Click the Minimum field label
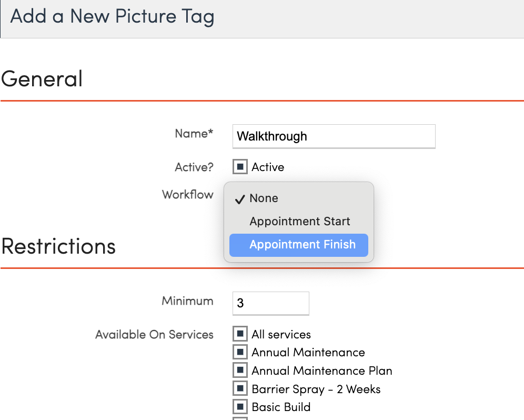524x420 pixels. [x=187, y=301]
